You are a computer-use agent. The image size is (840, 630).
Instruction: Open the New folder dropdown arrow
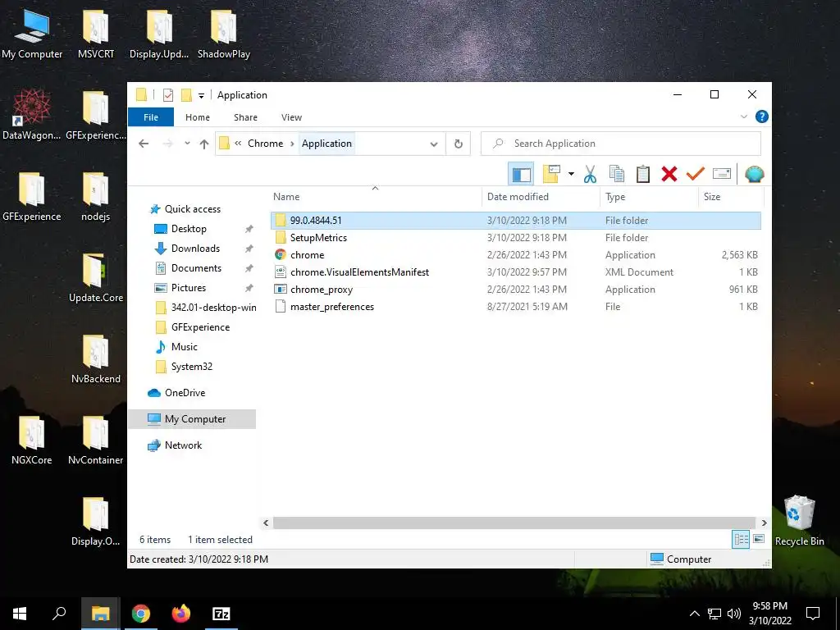point(571,174)
